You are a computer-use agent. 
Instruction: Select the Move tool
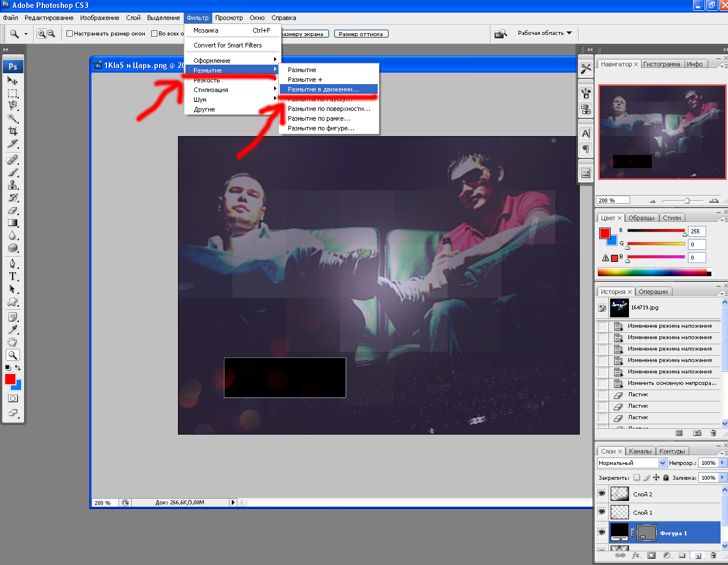(13, 81)
